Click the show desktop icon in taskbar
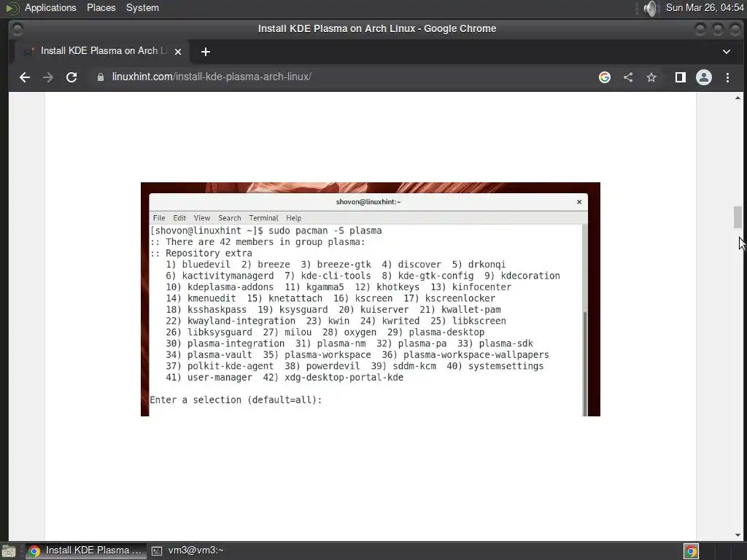This screenshot has height=560, width=747. pyautogui.click(x=9, y=551)
